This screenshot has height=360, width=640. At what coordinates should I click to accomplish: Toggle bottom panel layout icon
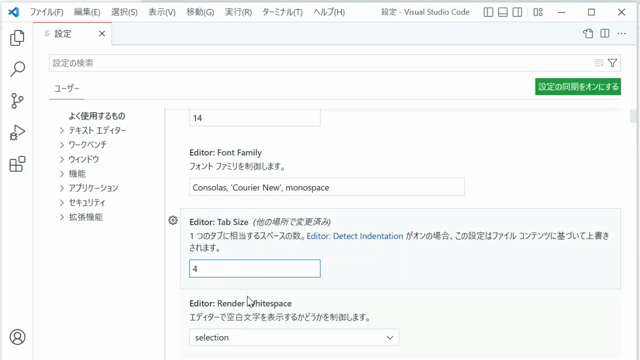(x=503, y=12)
